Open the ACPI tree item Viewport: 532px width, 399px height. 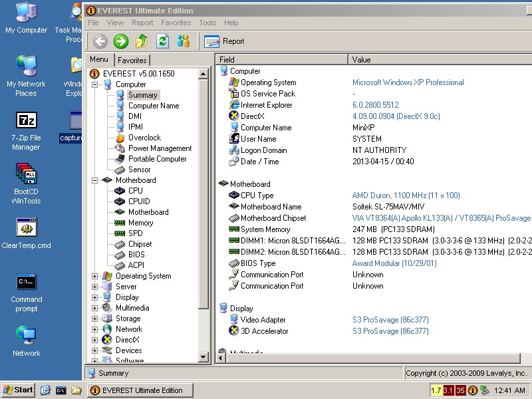coord(136,265)
